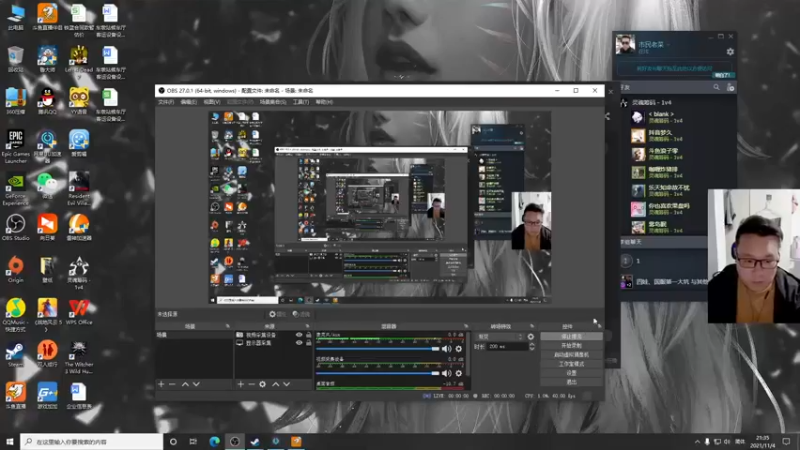This screenshot has height=450, width=800.
Task: Remove selected source with minus icon
Action: [x=251, y=384]
